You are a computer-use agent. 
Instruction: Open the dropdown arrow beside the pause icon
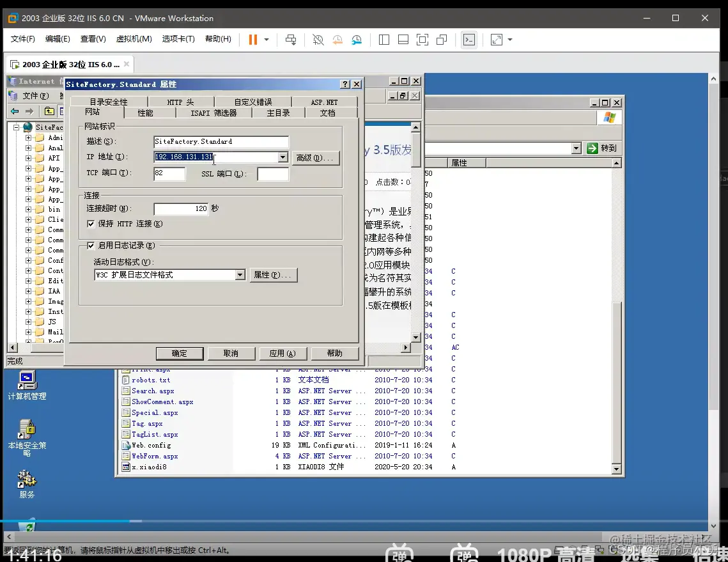pos(267,40)
